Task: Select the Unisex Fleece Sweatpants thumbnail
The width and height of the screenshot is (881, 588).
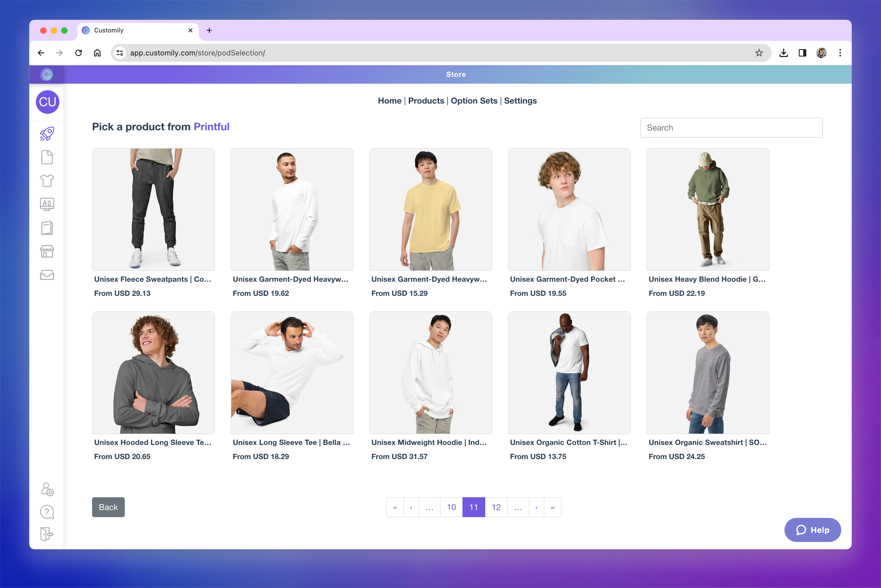Action: 153,209
